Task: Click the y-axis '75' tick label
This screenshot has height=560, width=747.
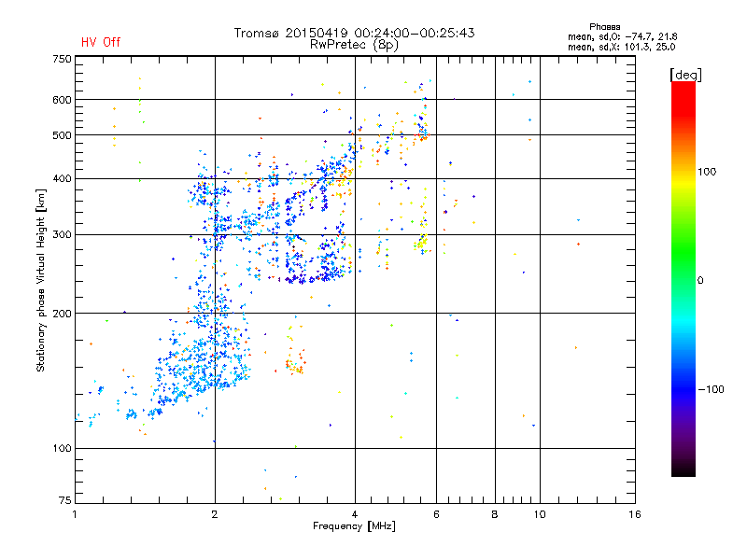Action: [65, 500]
